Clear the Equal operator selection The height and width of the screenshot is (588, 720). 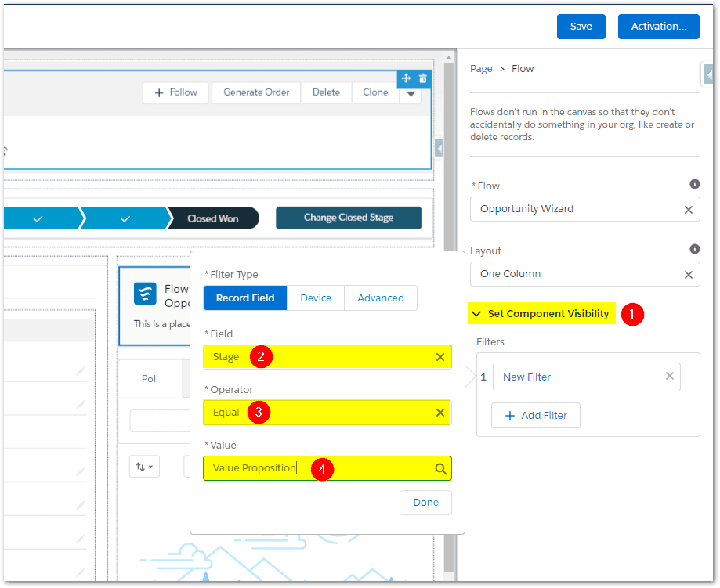(x=440, y=413)
